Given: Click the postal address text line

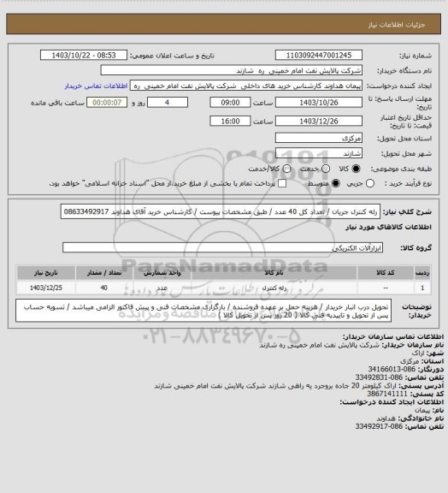Looking at the screenshot, I should click(x=275, y=386).
